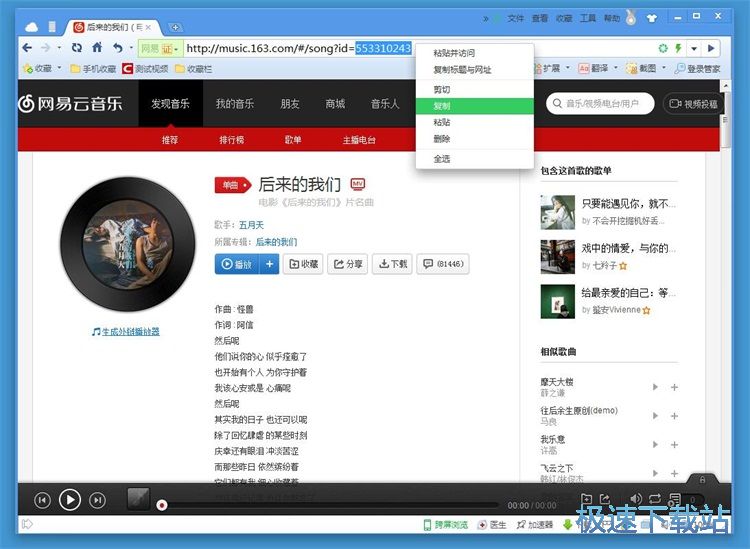Toggle the loop mode icon in player
The height and width of the screenshot is (549, 750).
click(655, 498)
